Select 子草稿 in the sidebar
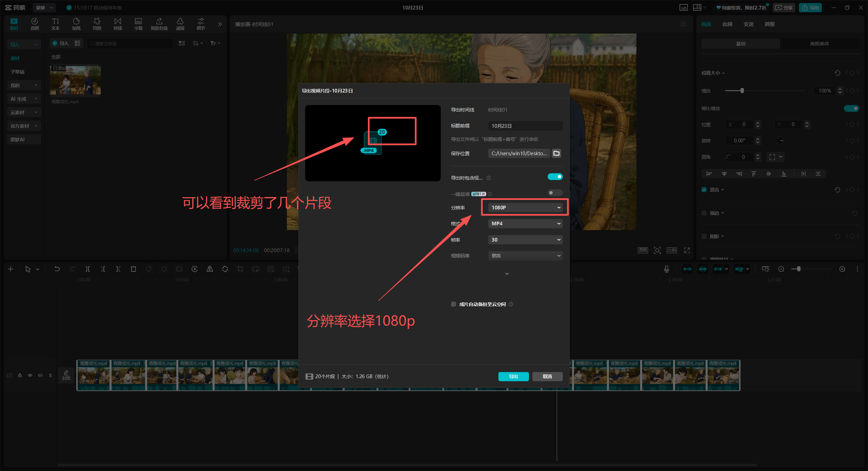The width and height of the screenshot is (868, 471). point(17,72)
